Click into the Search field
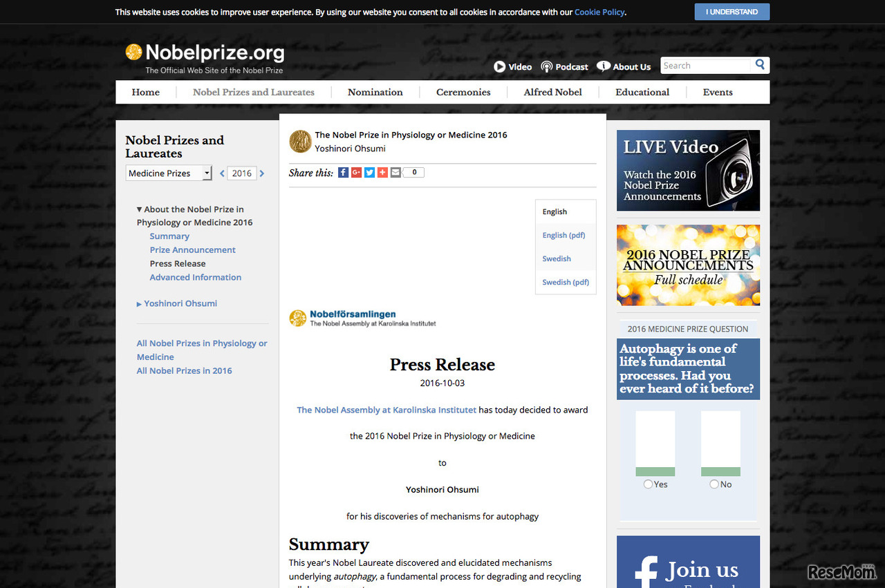 (x=706, y=66)
